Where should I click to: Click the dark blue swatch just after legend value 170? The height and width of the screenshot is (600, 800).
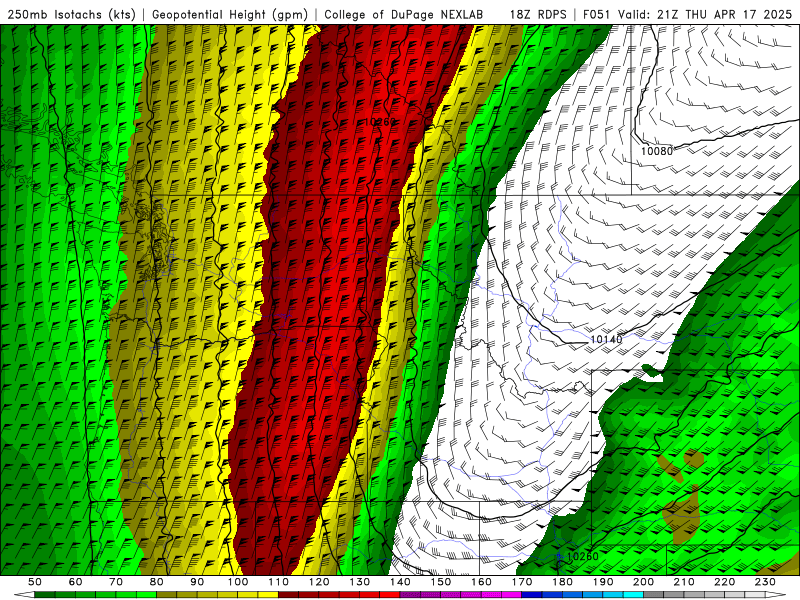click(532, 595)
